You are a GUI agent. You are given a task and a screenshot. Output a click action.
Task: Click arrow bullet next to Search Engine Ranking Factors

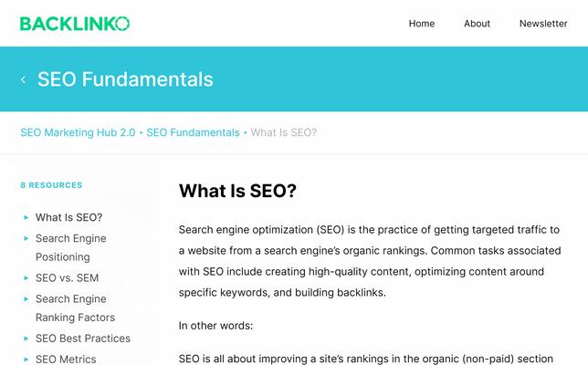pyautogui.click(x=26, y=298)
